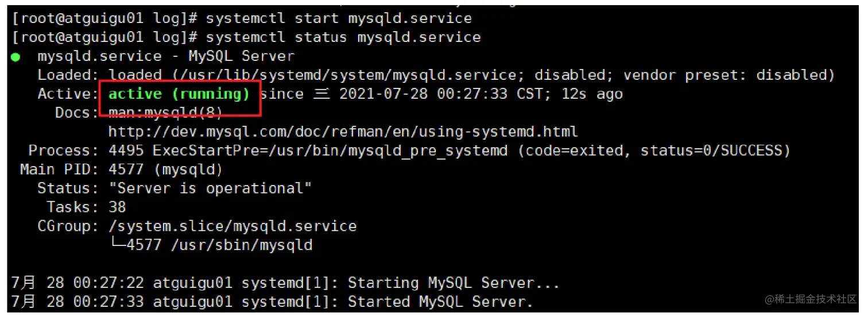Click the green status dot before mysqld.service
Image resolution: width=868 pixels, height=316 pixels.
pyautogui.click(x=16, y=57)
